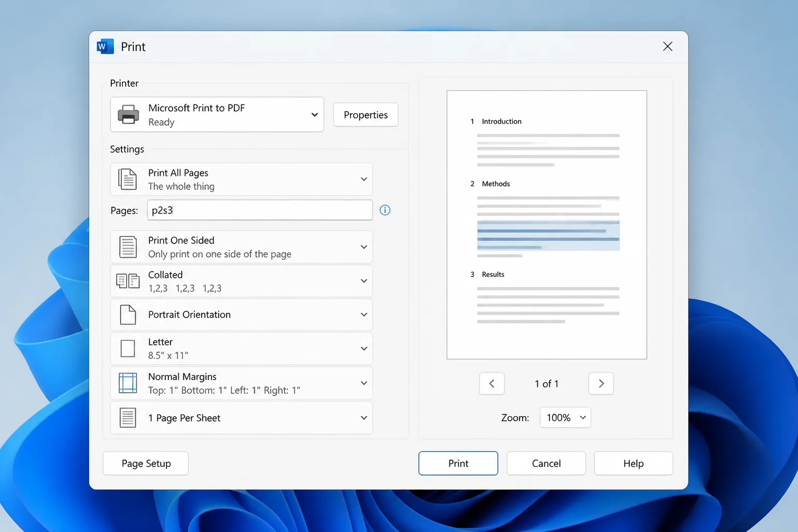Open printer Properties
The height and width of the screenshot is (532, 798).
pos(366,115)
